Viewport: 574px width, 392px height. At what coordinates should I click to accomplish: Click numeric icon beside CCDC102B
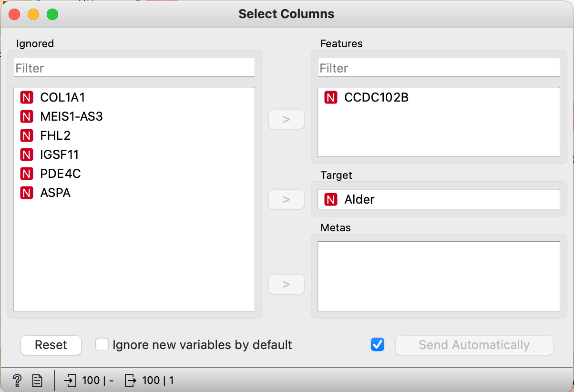click(x=331, y=97)
